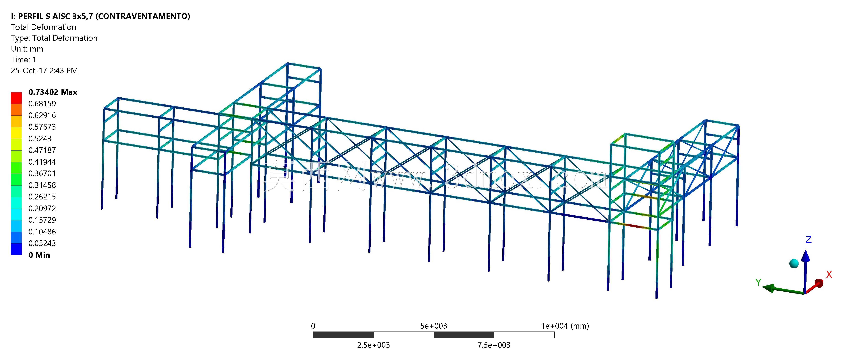Image resolution: width=868 pixels, height=351 pixels.
Task: Click the result title PERFIL S AISC 3x5,7
Action: [100, 16]
